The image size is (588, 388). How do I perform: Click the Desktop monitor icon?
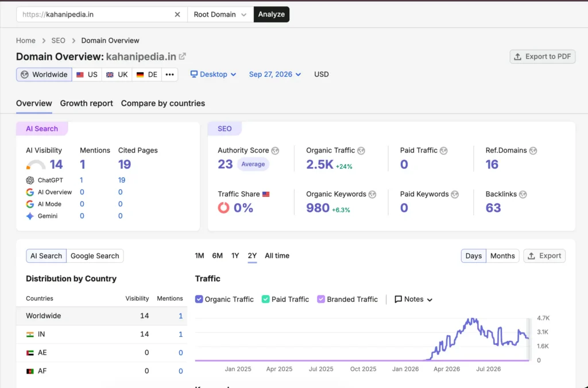point(194,74)
